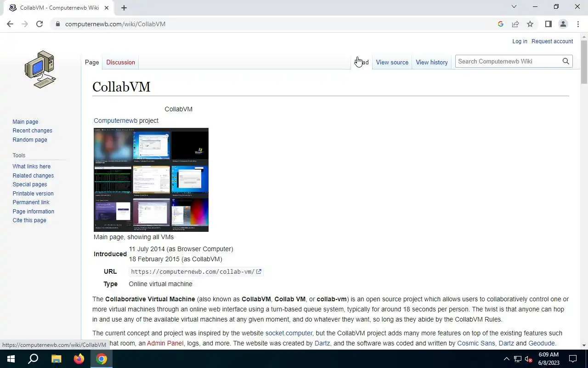
Task: Open the new tab plus button
Action: coord(124,7)
